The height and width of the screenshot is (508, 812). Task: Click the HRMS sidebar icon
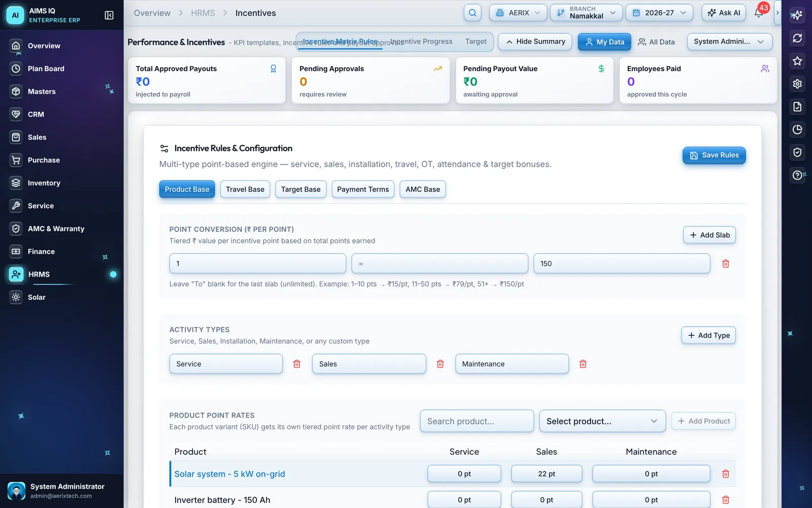16,274
